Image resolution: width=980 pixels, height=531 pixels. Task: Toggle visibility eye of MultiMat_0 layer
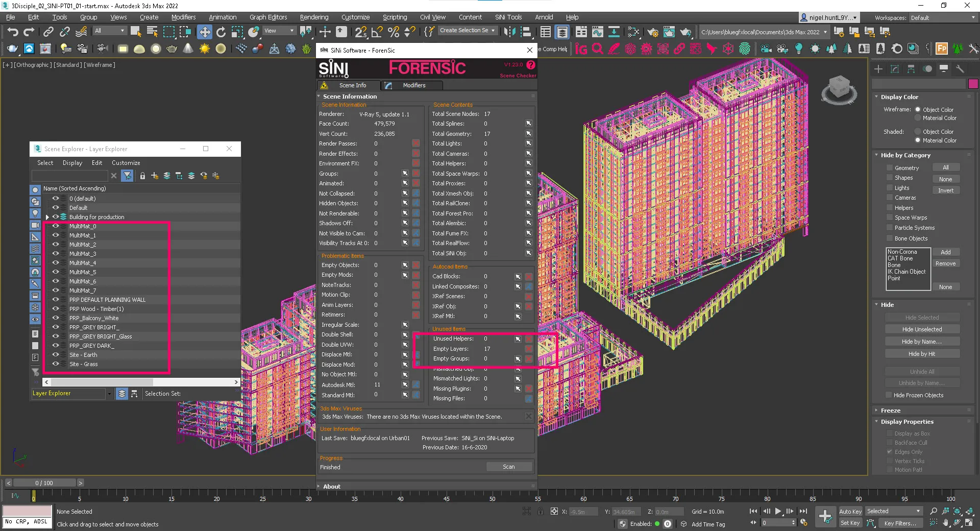56,226
